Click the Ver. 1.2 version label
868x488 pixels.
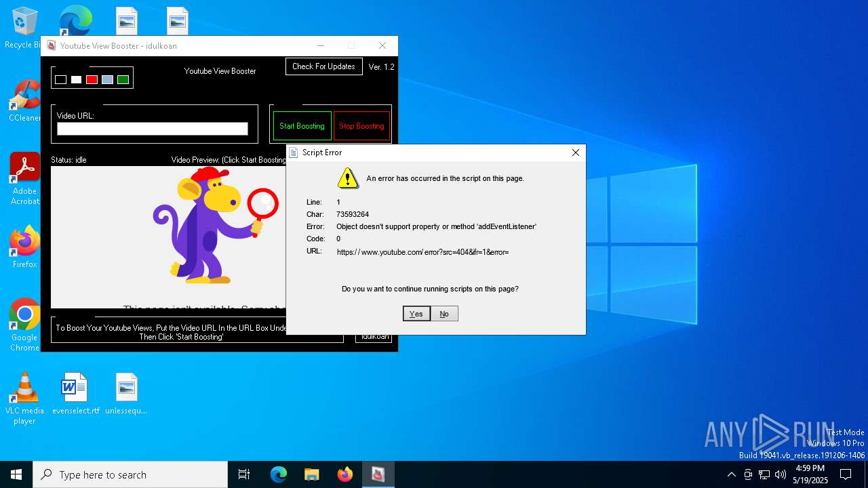tap(381, 67)
